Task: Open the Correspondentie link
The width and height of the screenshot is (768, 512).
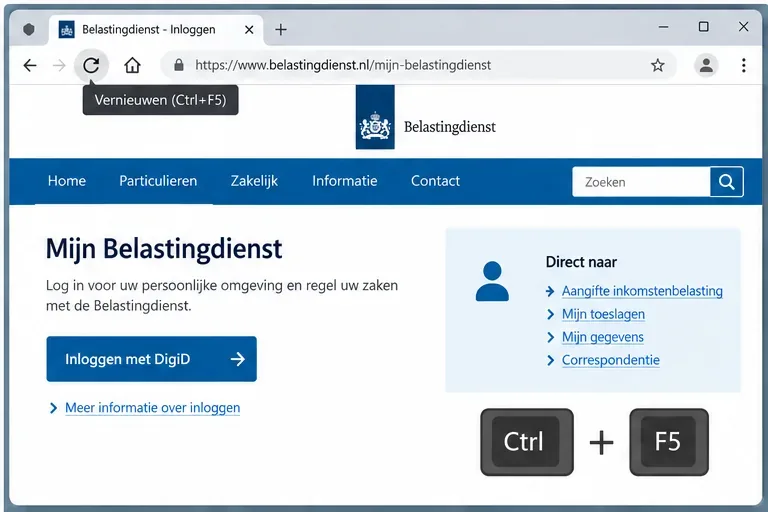Action: coord(610,360)
